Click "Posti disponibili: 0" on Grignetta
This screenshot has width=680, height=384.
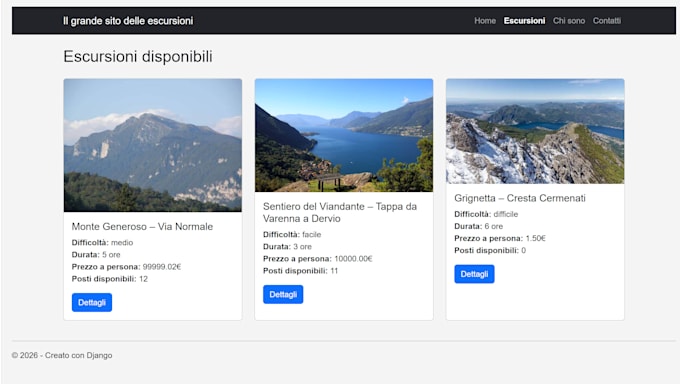pos(490,250)
